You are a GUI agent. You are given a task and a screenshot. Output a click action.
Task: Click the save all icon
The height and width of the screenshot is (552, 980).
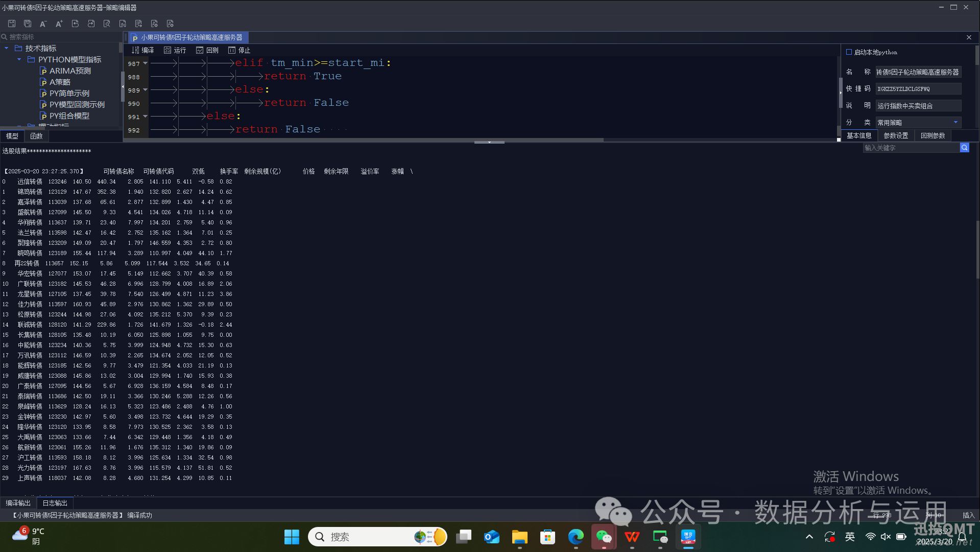pos(28,24)
